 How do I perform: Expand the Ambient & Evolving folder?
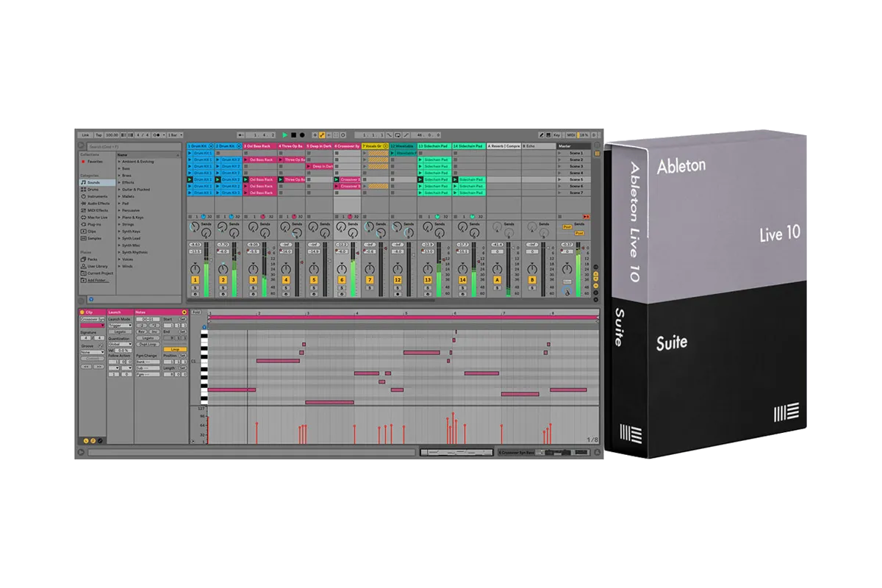click(x=119, y=161)
